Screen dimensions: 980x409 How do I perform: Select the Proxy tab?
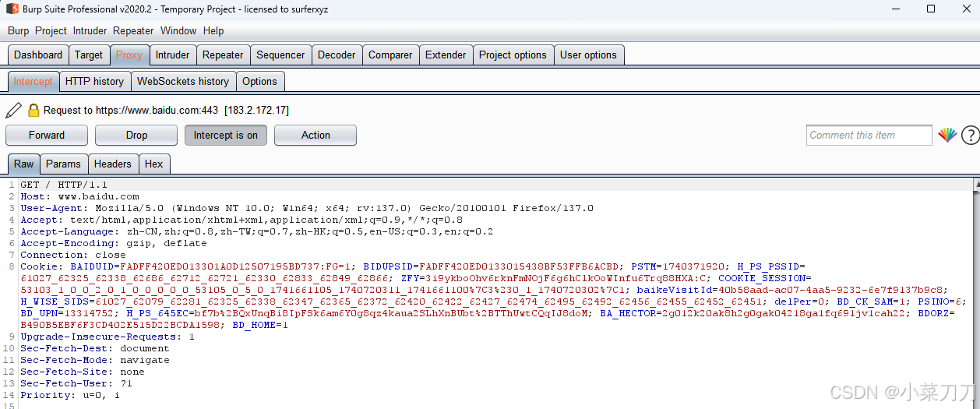[x=129, y=55]
